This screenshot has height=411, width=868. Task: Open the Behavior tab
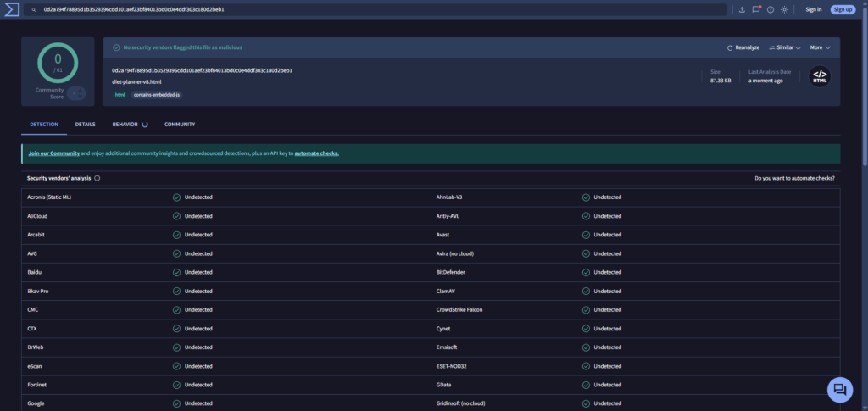[x=125, y=125]
